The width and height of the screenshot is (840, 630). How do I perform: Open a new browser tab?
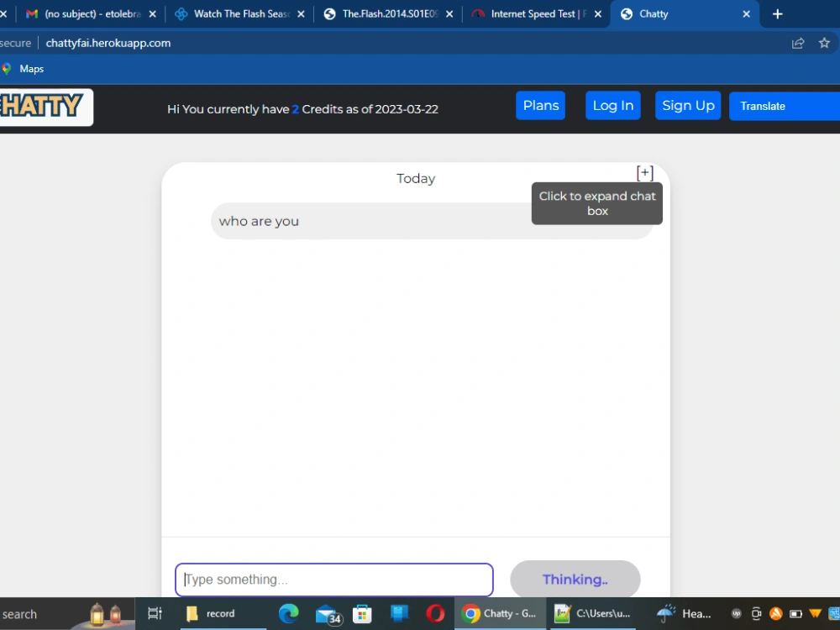pyautogui.click(x=777, y=14)
